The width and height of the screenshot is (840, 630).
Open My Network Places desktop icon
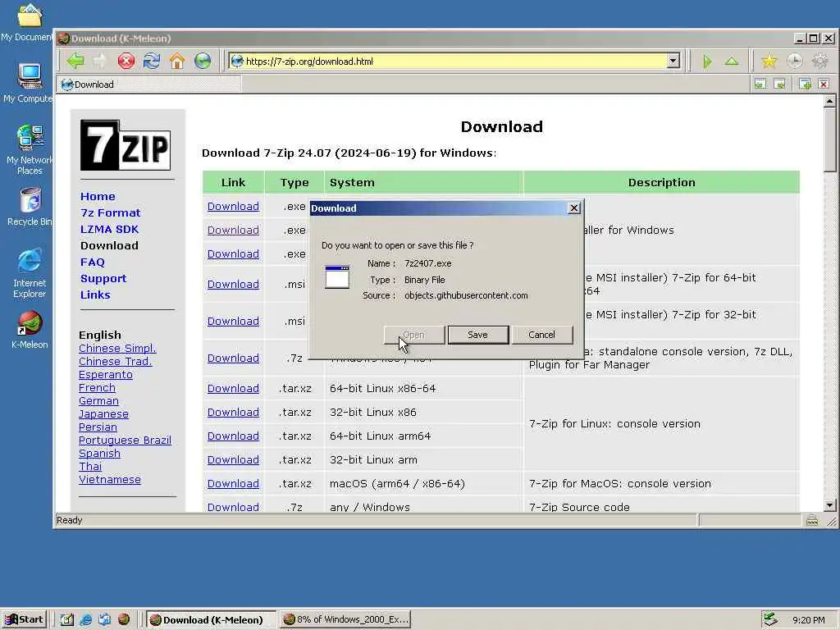click(x=29, y=149)
